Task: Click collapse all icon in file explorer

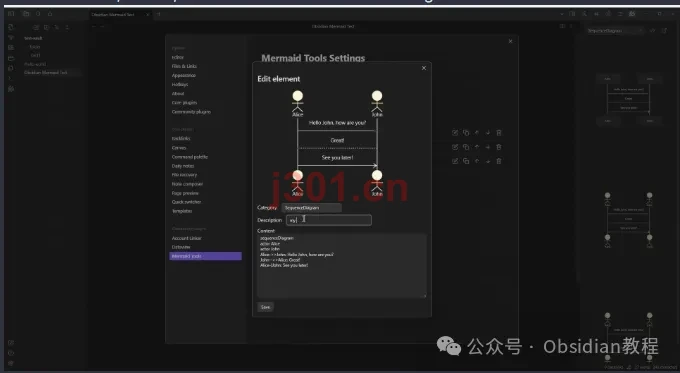Action: pos(67,27)
